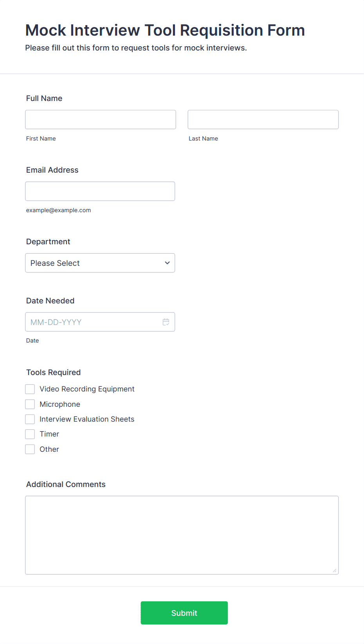Select the Timer checkbox
364x644 pixels.
pyautogui.click(x=30, y=434)
